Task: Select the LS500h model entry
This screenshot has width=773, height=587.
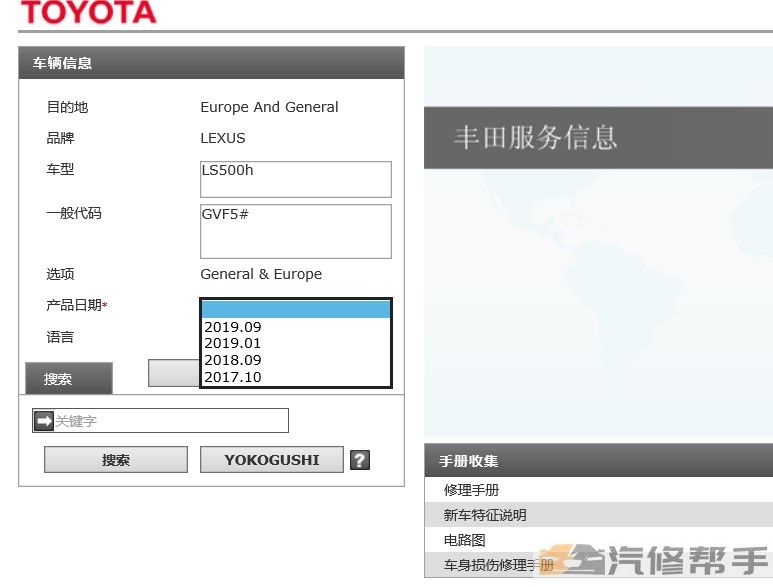Action: coord(227,171)
